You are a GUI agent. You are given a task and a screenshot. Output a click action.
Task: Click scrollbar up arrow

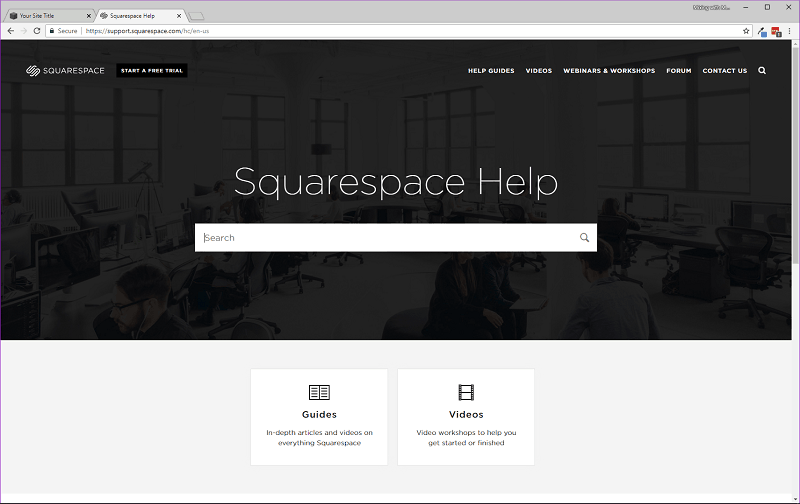click(x=795, y=44)
